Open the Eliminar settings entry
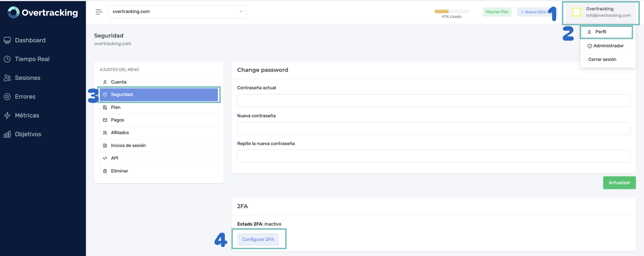This screenshot has width=644, height=256. 159,171
